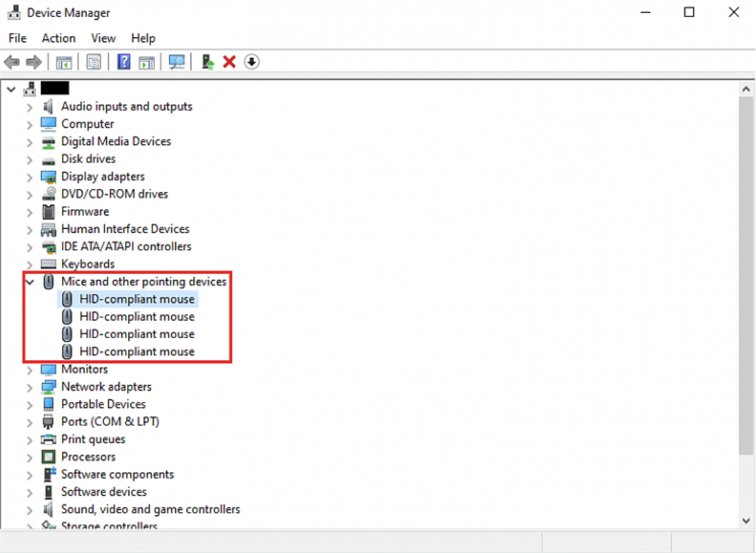Screen dimensions: 756x553
Task: Click the Sound, video and game controllers icon
Action: click(48, 509)
